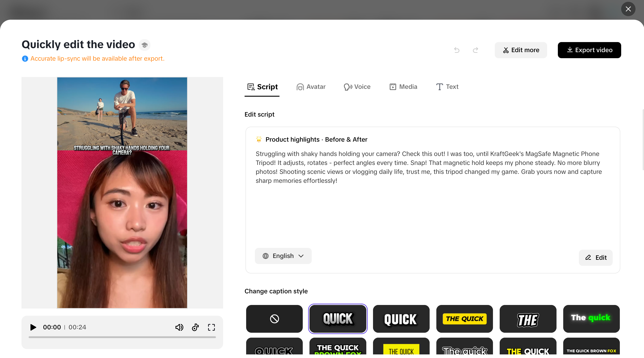Export the video
This screenshot has width=644, height=358.
(x=589, y=50)
